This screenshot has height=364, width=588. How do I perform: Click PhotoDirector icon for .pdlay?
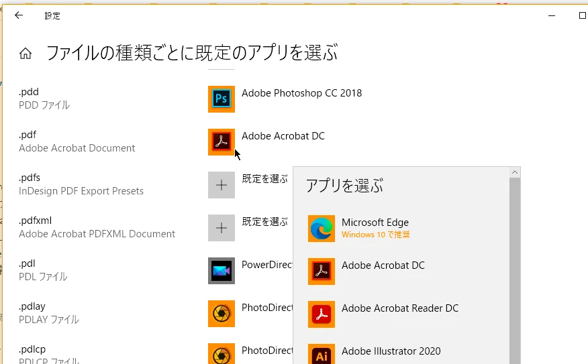tap(222, 314)
